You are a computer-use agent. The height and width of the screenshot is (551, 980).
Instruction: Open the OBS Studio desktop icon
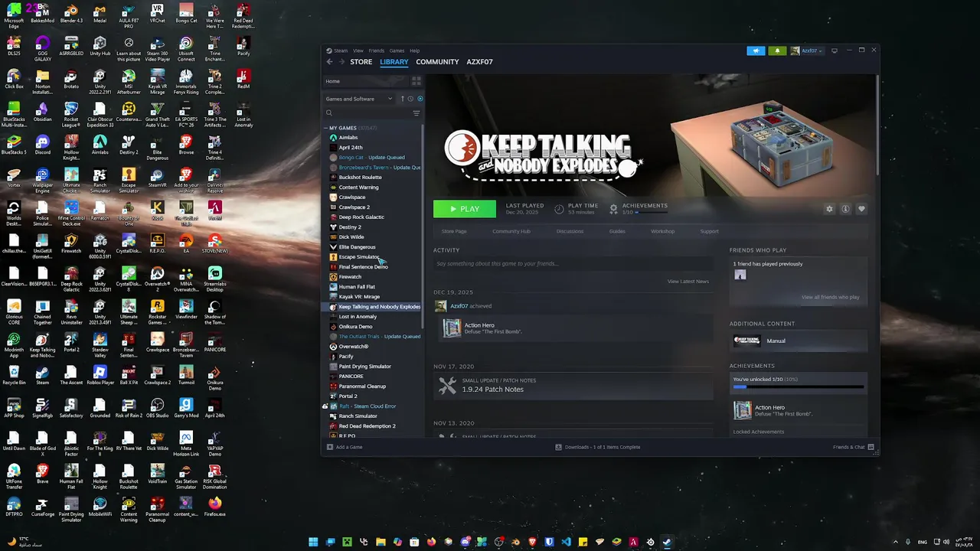tap(158, 408)
